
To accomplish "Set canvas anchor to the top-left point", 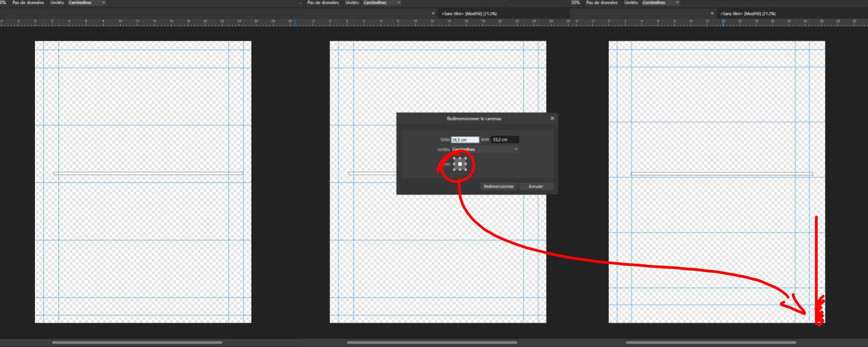I will pos(455,158).
